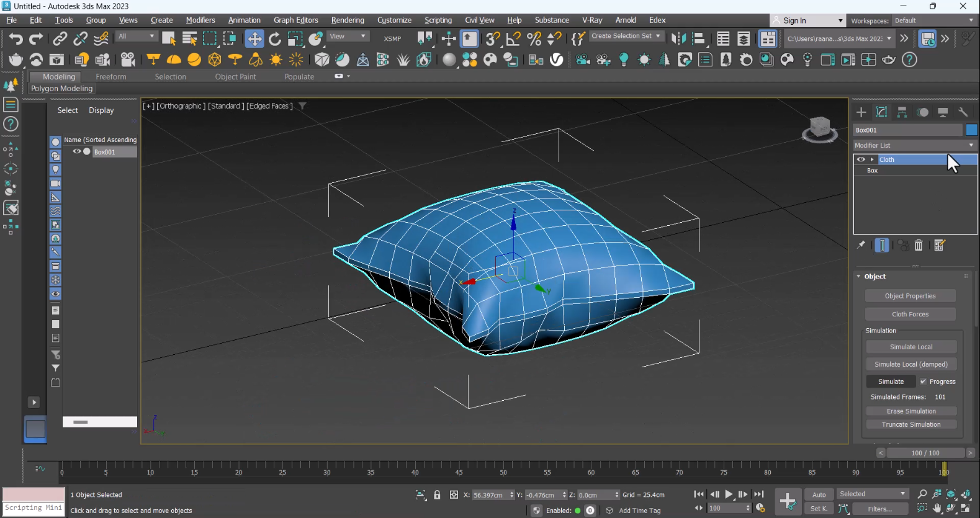
Task: Click the Angle Snap toggle icon
Action: point(513,38)
